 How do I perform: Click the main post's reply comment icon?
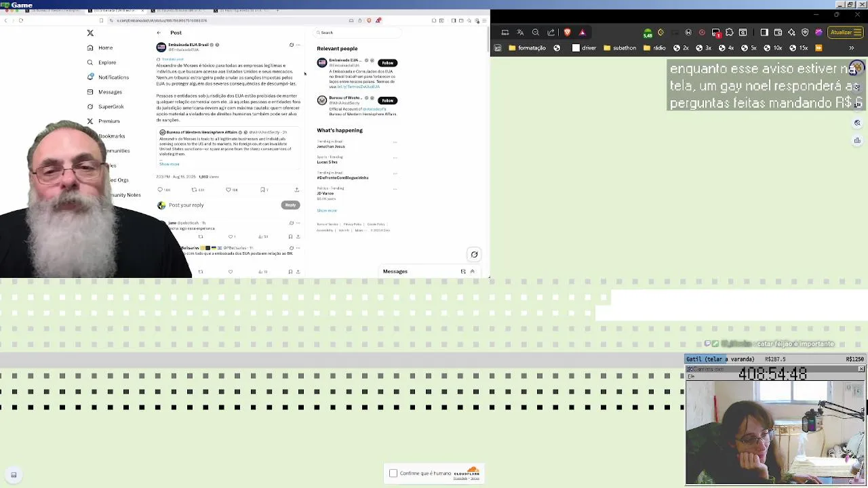[x=160, y=190]
